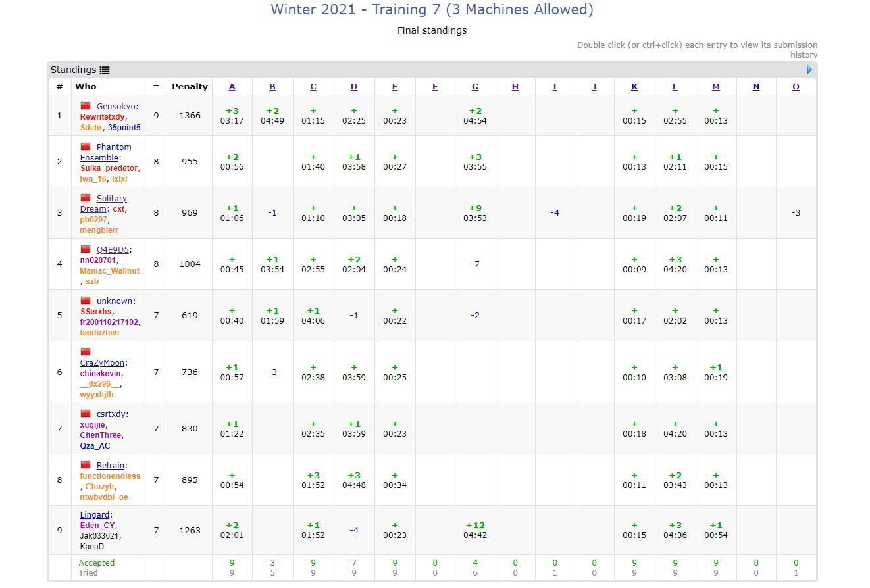Screen dimensions: 870x588
Task: Open Suika_predator's profile link
Action: click(109, 168)
